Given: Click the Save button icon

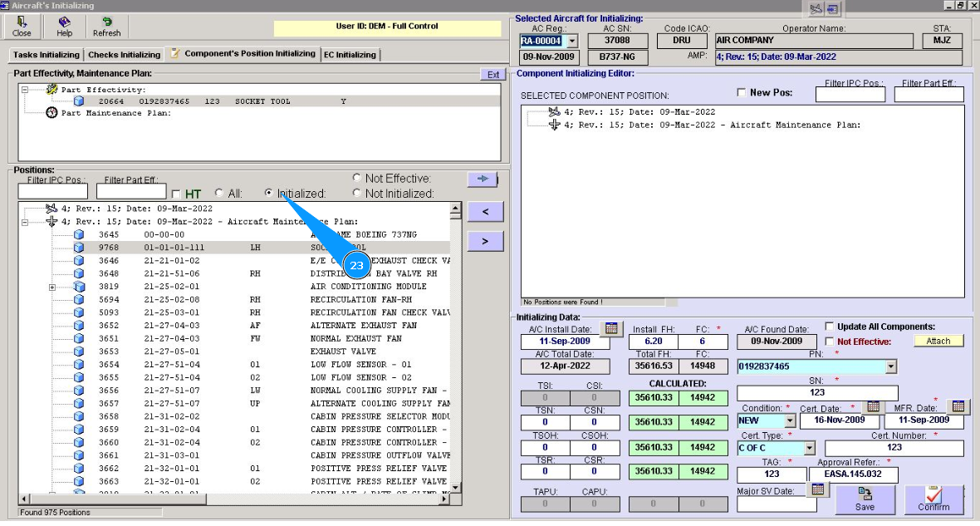Looking at the screenshot, I should pos(865,499).
